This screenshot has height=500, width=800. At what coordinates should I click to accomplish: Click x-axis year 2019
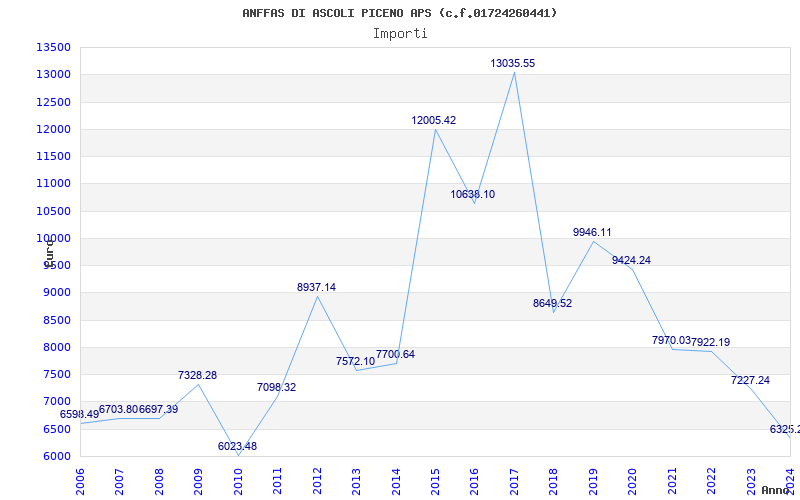tap(593, 482)
